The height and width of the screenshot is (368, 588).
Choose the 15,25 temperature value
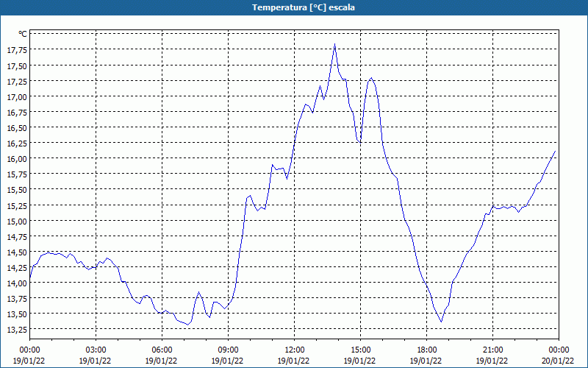pyautogui.click(x=17, y=206)
